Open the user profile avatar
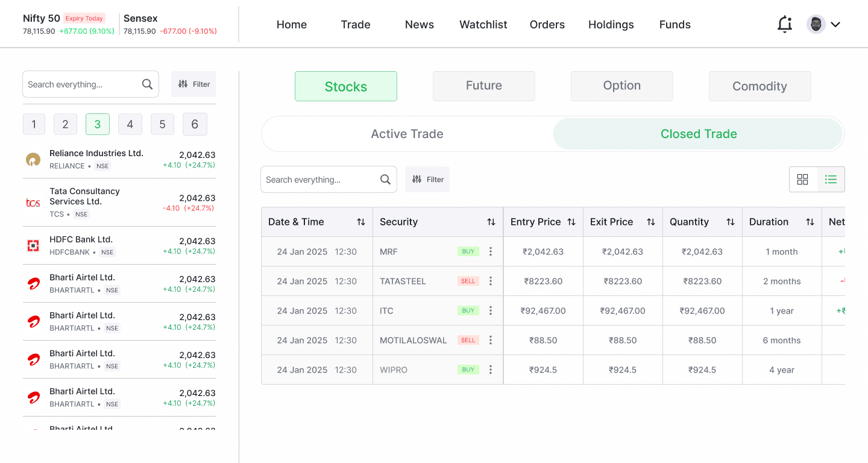Viewport: 868px width, 463px height. click(x=816, y=24)
